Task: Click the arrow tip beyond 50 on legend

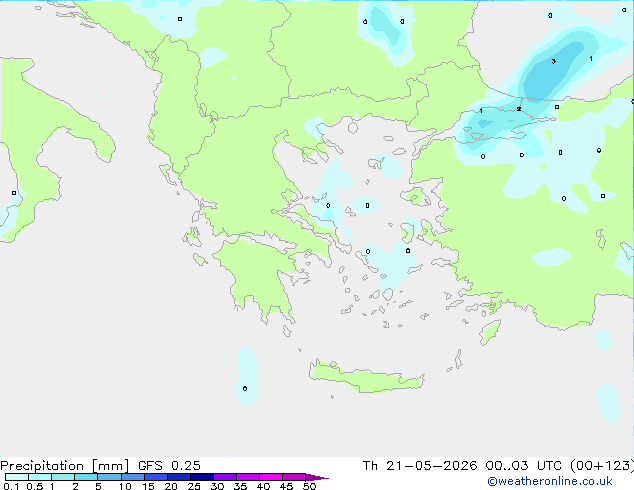Action: coord(317,477)
